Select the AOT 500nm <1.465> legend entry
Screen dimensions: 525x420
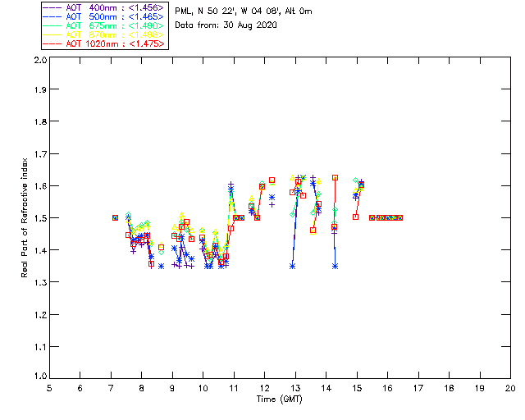[x=105, y=16]
